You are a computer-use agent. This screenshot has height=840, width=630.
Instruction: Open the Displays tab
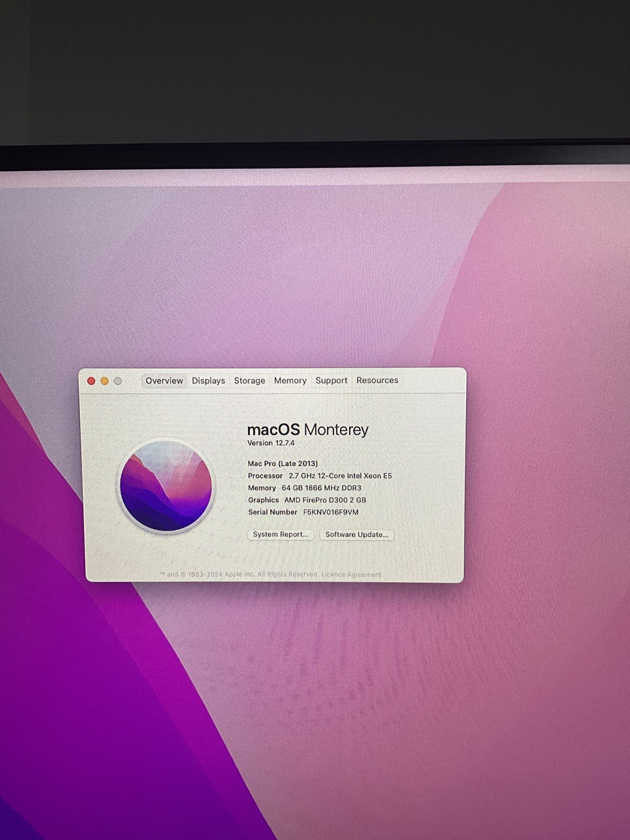click(208, 381)
